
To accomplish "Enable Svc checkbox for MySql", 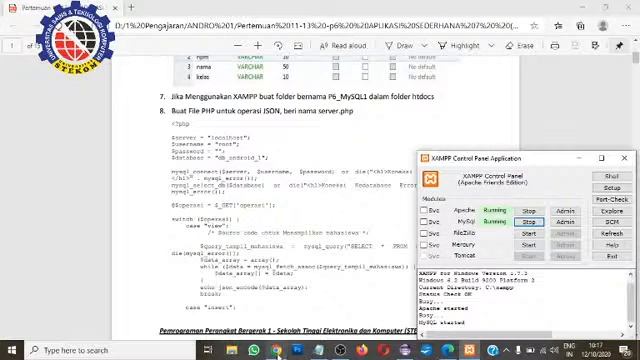I will click(424, 222).
